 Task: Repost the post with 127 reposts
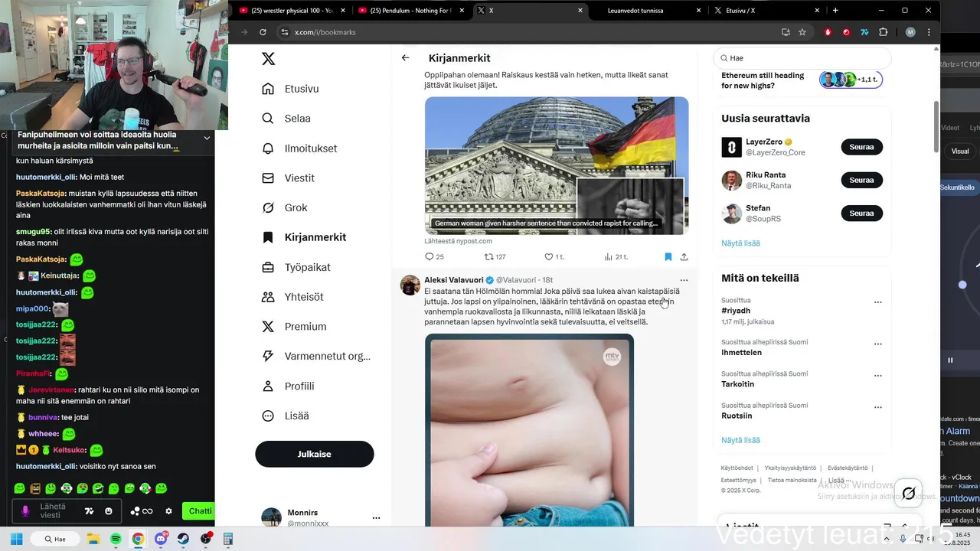495,257
